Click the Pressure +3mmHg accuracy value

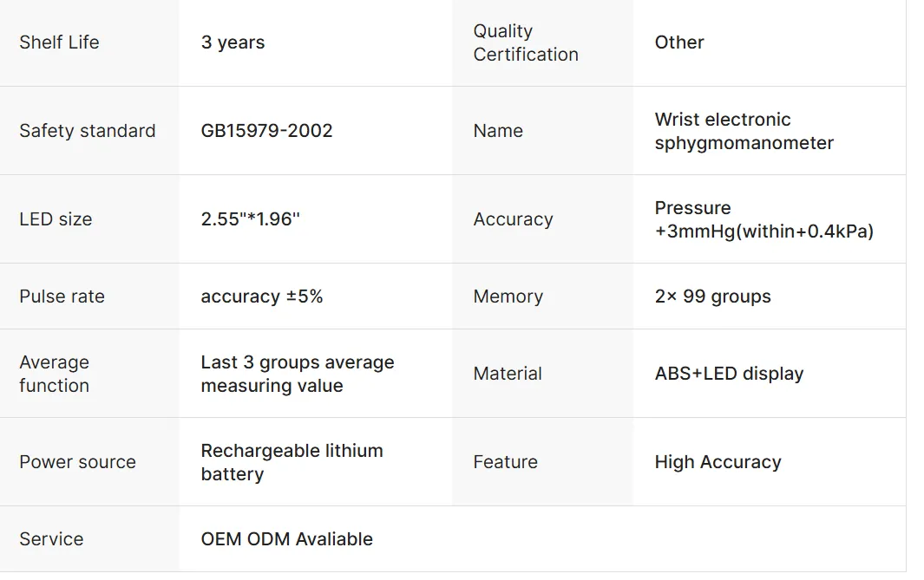pos(763,219)
